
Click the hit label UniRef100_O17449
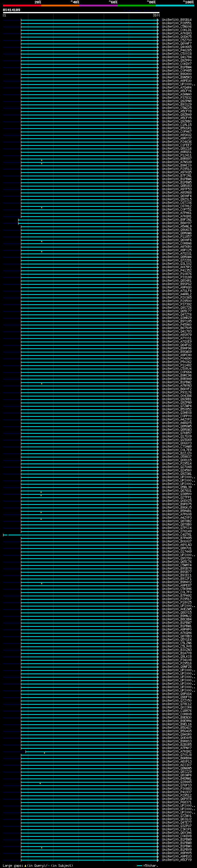(177, 551)
